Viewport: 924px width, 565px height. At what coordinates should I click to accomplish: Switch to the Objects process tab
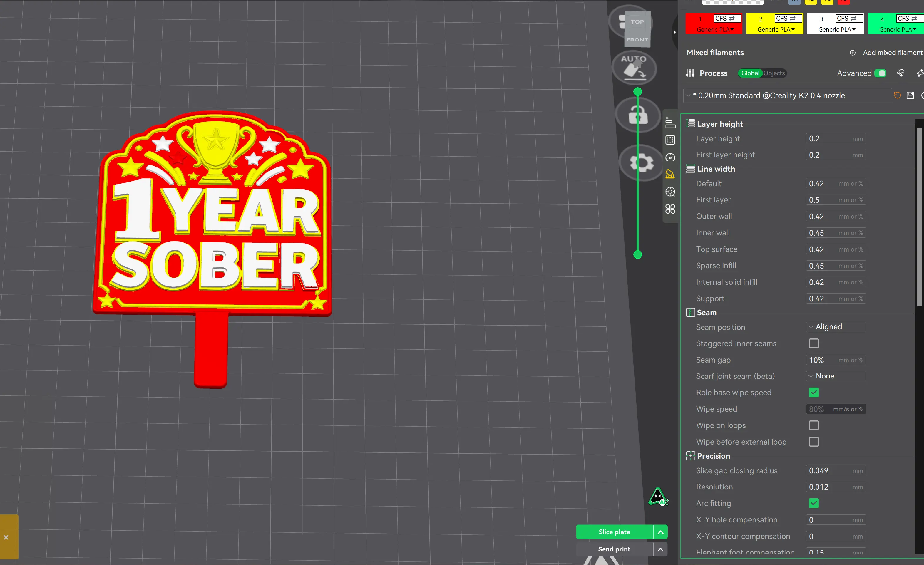click(774, 73)
